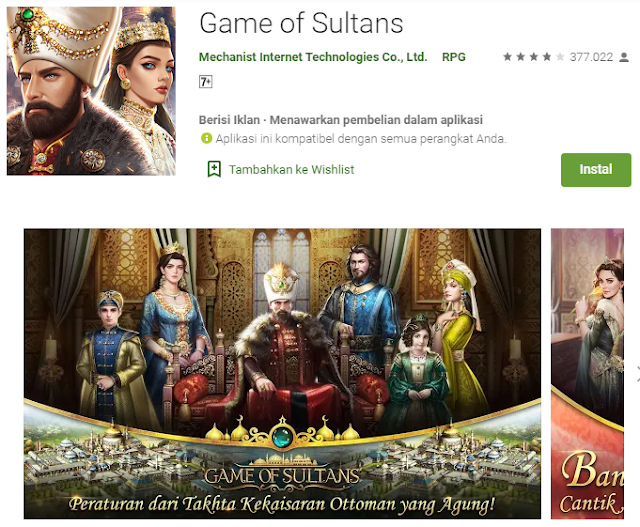Open Mechanist Internet Technologies developer page
Image resolution: width=640 pixels, height=527 pixels.
pyautogui.click(x=313, y=57)
